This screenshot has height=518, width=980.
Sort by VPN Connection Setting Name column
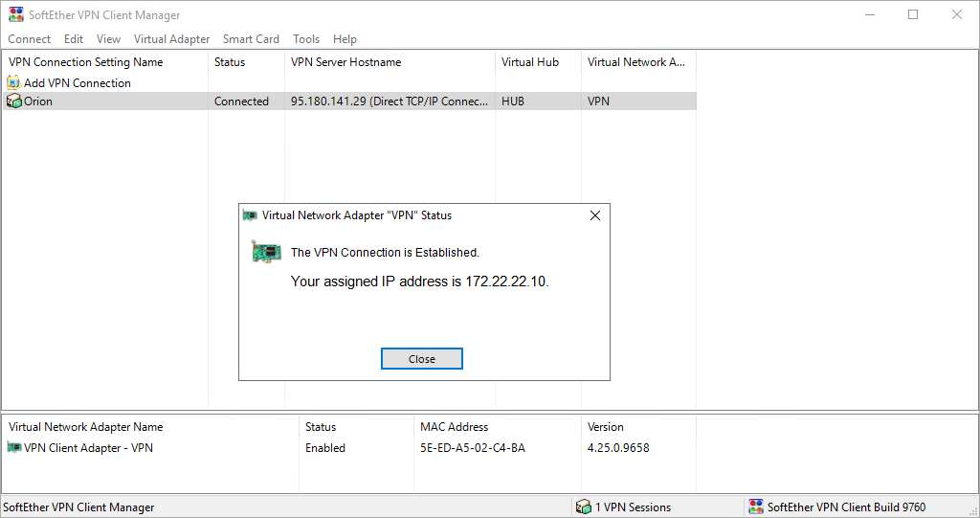point(105,62)
